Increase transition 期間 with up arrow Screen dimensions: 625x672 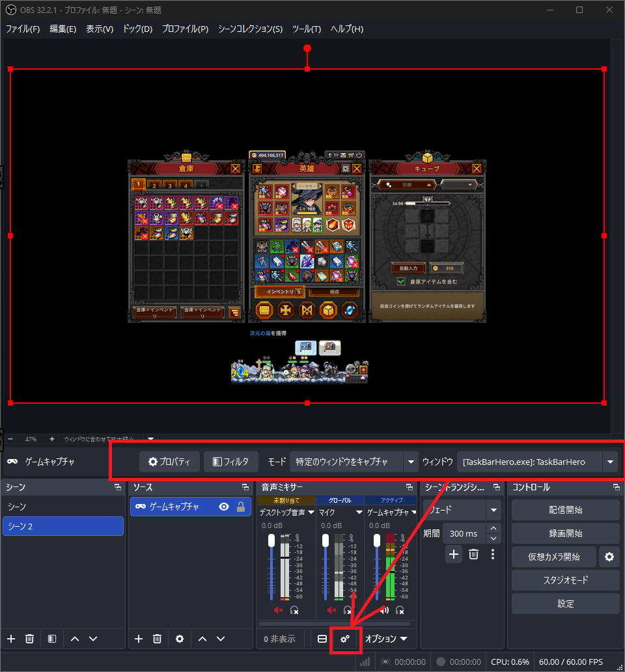coord(493,529)
